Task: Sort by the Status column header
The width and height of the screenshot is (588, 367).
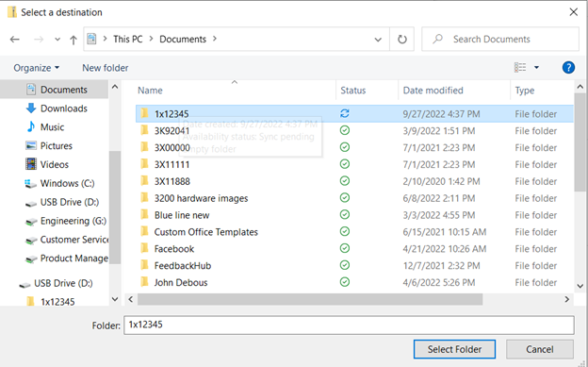Action: (352, 91)
